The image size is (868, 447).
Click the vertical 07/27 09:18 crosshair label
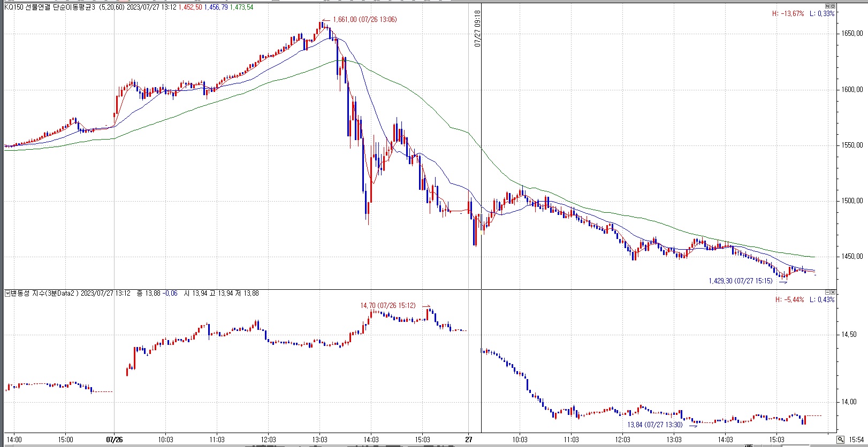[477, 28]
